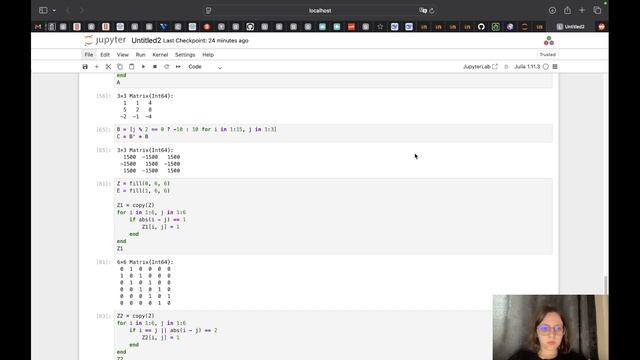640x360 pixels.
Task: Open the Edit menu
Action: point(105,55)
